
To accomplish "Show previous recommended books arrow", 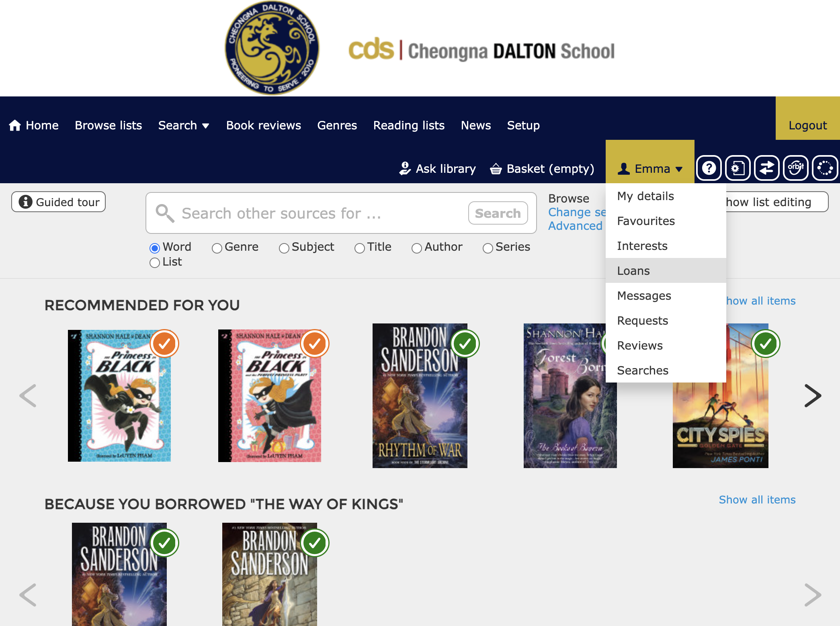I will point(28,396).
